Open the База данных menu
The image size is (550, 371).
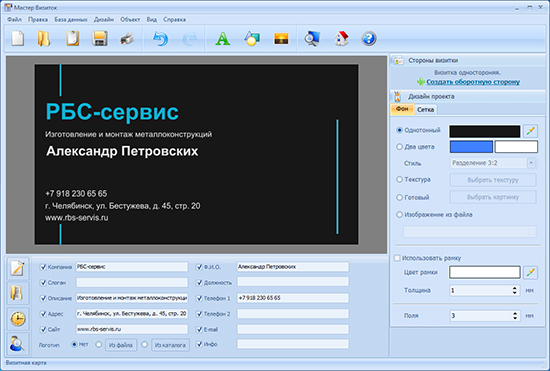pyautogui.click(x=71, y=19)
